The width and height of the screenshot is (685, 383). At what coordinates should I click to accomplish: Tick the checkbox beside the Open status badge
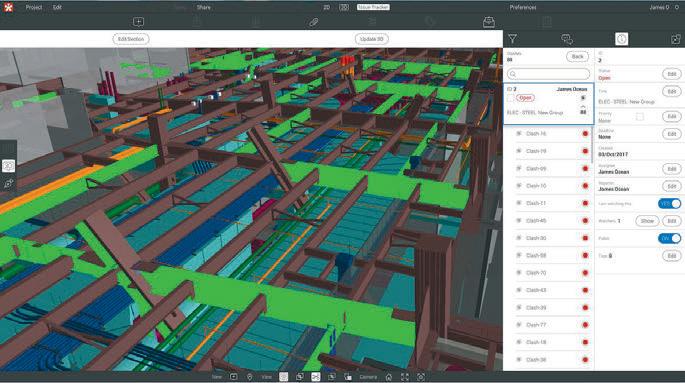510,98
